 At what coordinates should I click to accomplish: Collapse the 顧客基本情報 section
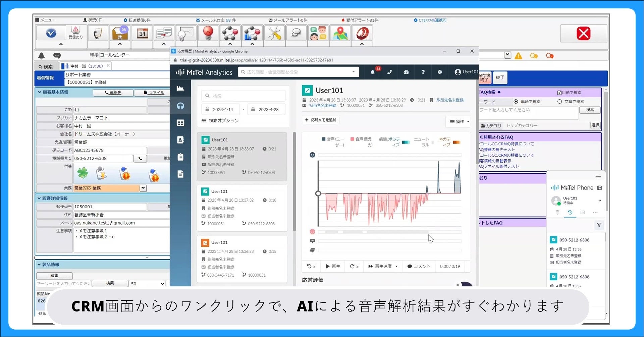40,92
